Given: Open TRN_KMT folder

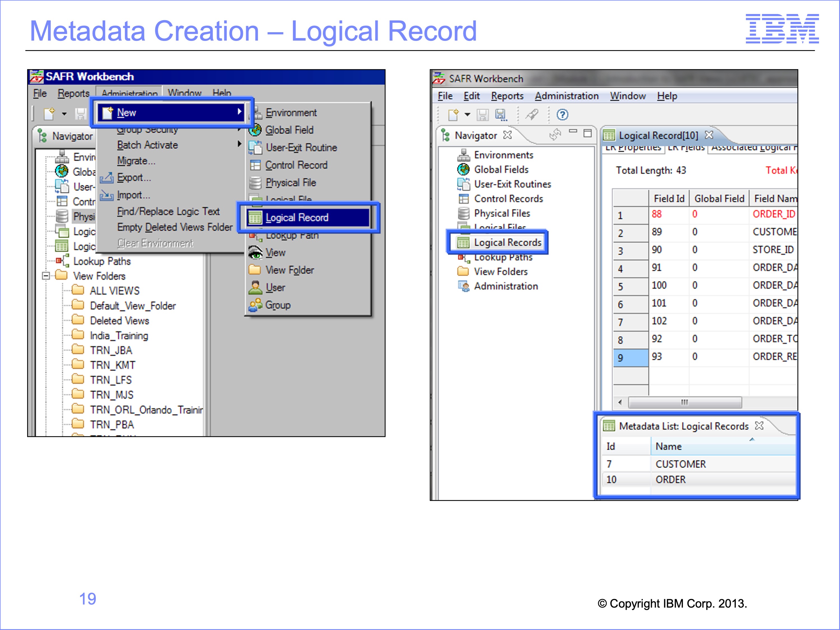Looking at the screenshot, I should pyautogui.click(x=112, y=365).
